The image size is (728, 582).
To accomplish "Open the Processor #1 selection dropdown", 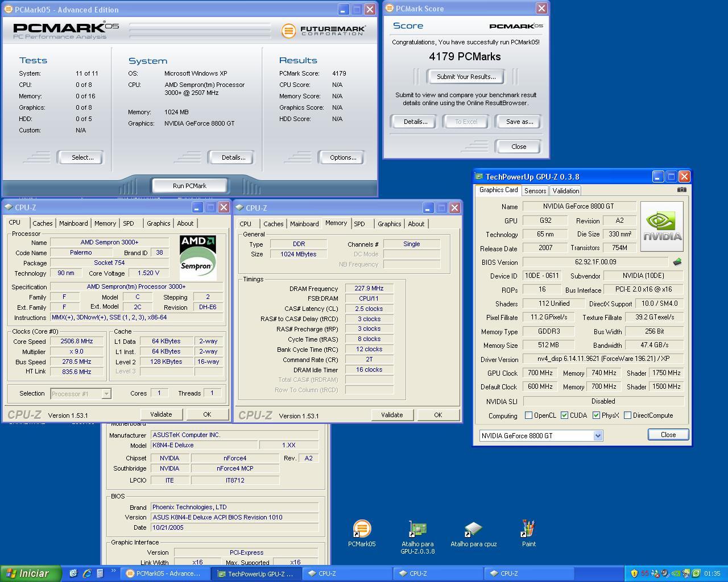I will [106, 393].
